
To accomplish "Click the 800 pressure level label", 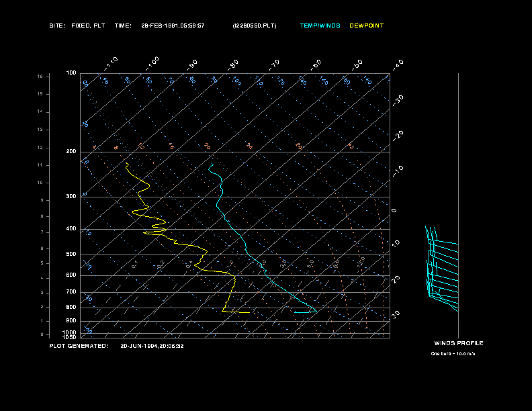I will coord(71,307).
